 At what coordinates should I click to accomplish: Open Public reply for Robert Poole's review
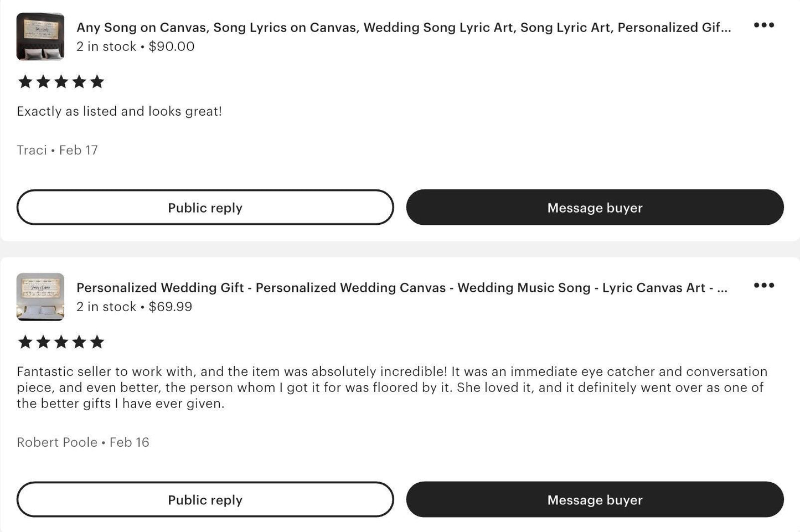click(x=205, y=499)
